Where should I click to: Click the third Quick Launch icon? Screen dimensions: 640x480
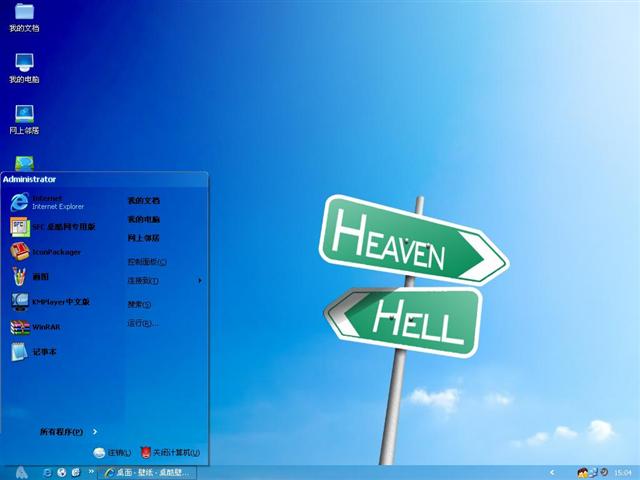click(x=76, y=473)
